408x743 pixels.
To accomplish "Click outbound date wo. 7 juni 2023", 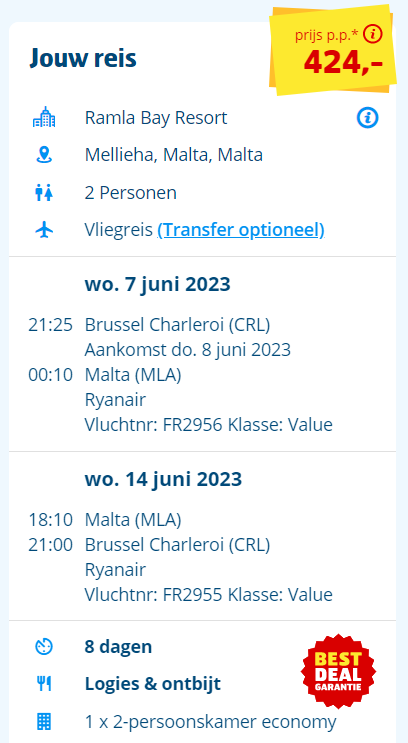I will (x=157, y=284).
